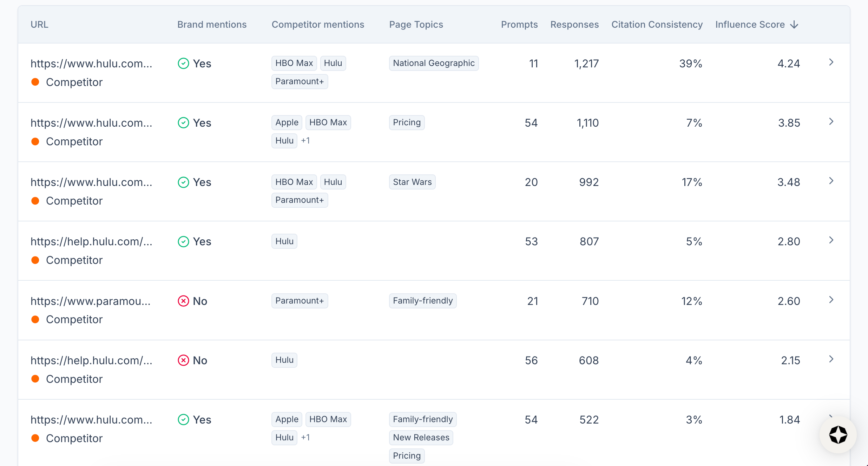Open first help.hulu.com URL link
This screenshot has width=868, height=466.
pos(91,241)
